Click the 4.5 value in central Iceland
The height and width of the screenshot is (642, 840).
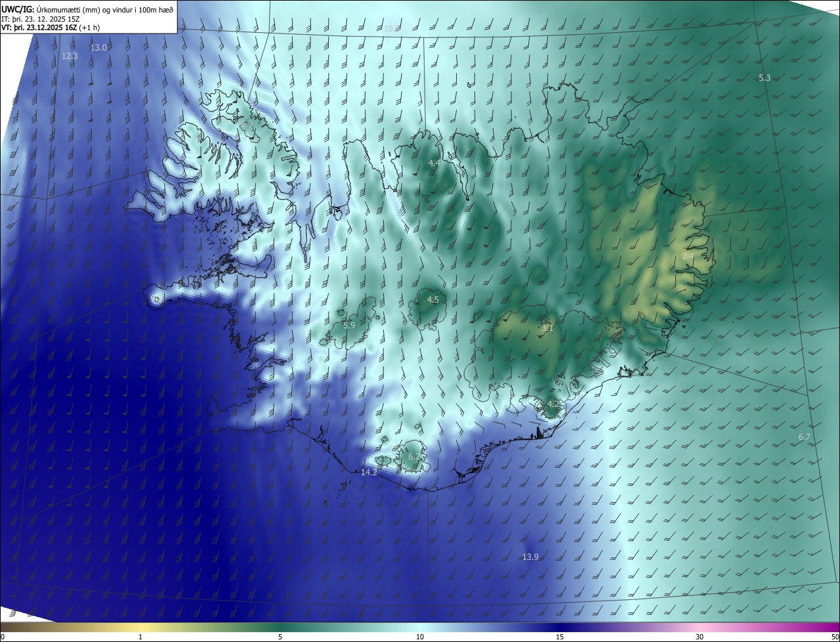(x=433, y=299)
